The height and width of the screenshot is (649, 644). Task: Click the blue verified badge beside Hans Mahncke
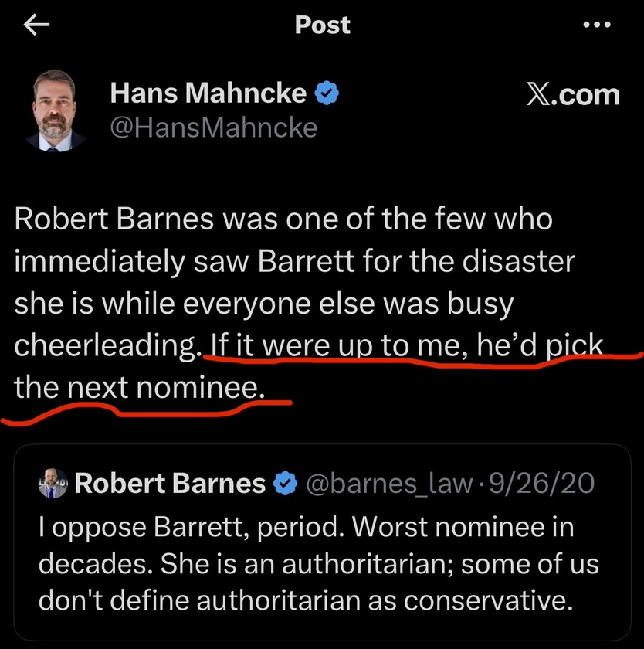327,93
